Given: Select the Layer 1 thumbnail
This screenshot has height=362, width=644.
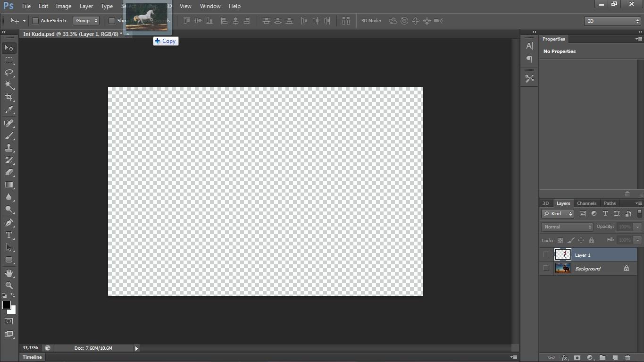Looking at the screenshot, I should (562, 255).
